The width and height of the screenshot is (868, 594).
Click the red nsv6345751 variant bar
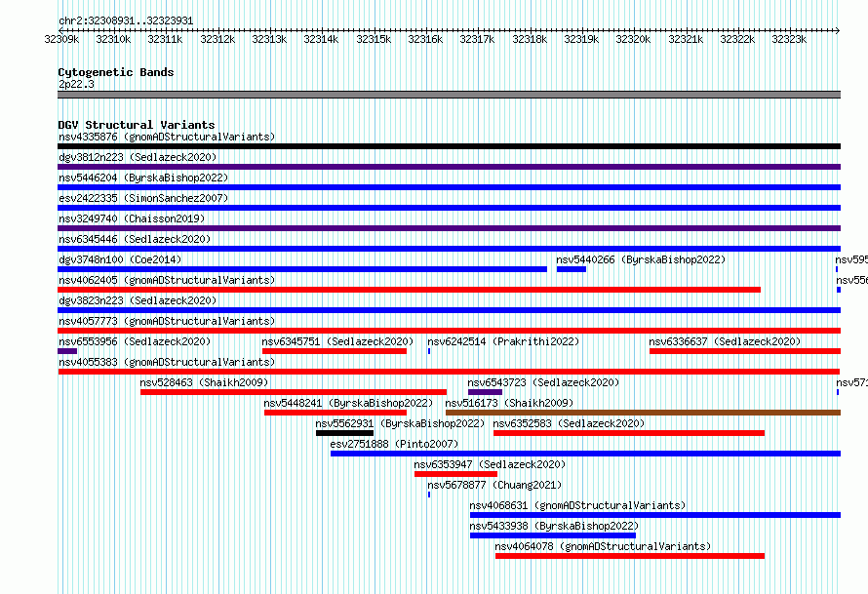pos(335,351)
